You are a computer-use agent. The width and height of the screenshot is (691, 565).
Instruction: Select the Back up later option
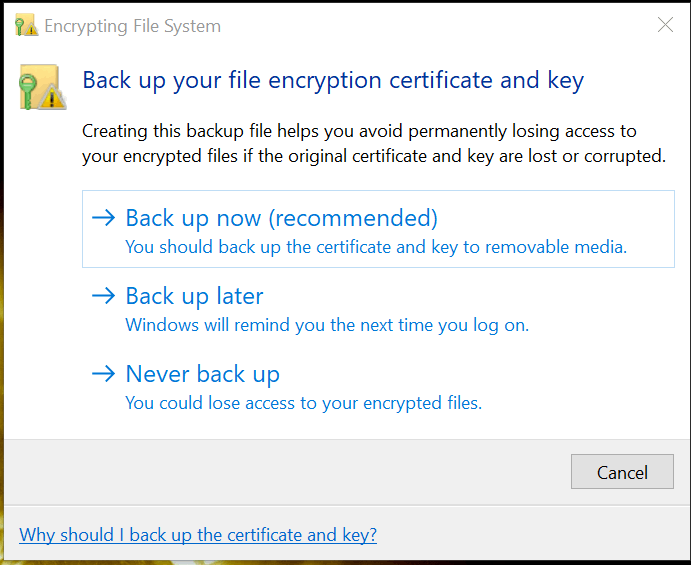194,296
